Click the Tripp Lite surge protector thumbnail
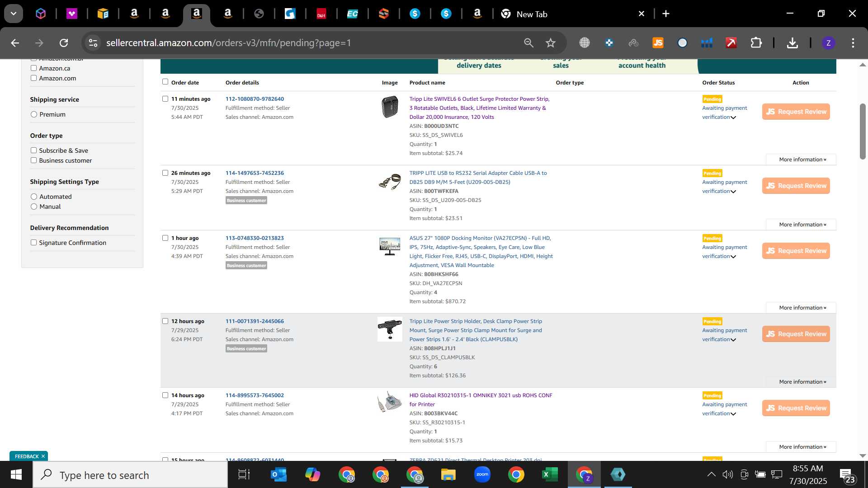The height and width of the screenshot is (488, 868). tap(390, 107)
